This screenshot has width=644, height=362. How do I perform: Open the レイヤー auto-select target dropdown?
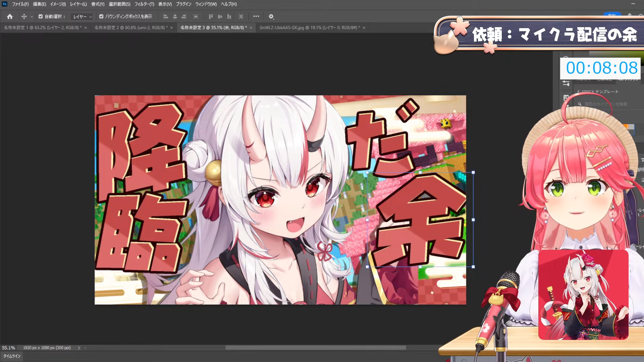click(x=82, y=16)
